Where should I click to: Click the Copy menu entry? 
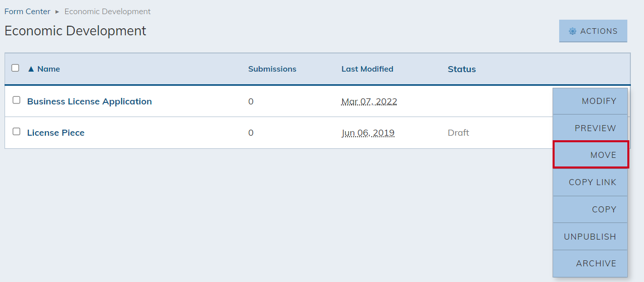pyautogui.click(x=590, y=209)
